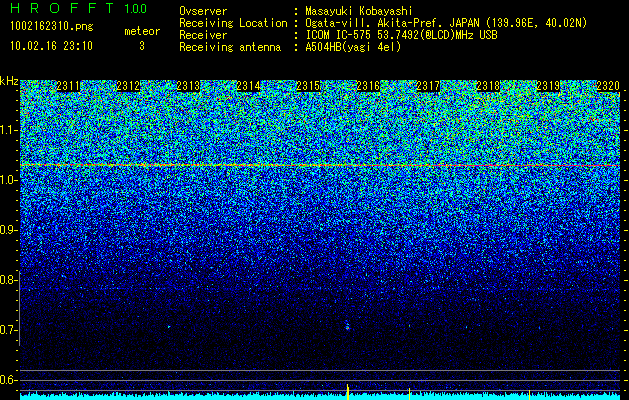Select observer name Masayuki Kobayashi
The width and height of the screenshot is (629, 400).
tap(359, 11)
